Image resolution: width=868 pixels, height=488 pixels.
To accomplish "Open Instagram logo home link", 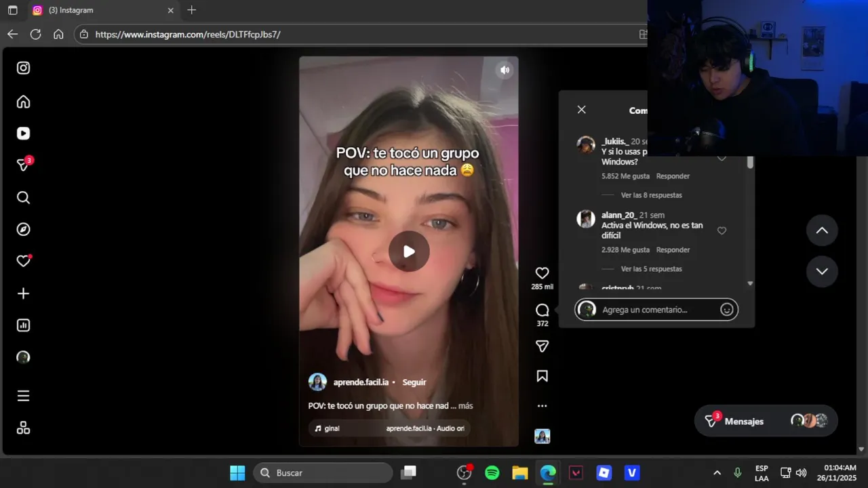I will [x=23, y=68].
